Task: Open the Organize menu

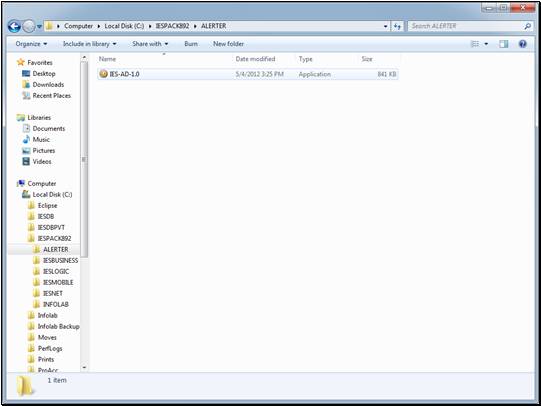Action: point(31,44)
